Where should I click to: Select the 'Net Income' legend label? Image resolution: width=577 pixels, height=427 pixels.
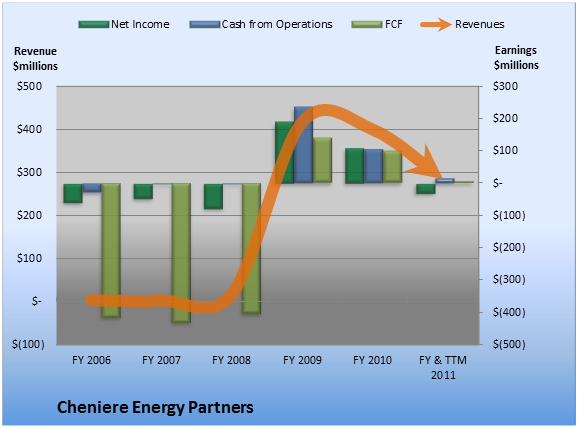point(140,24)
